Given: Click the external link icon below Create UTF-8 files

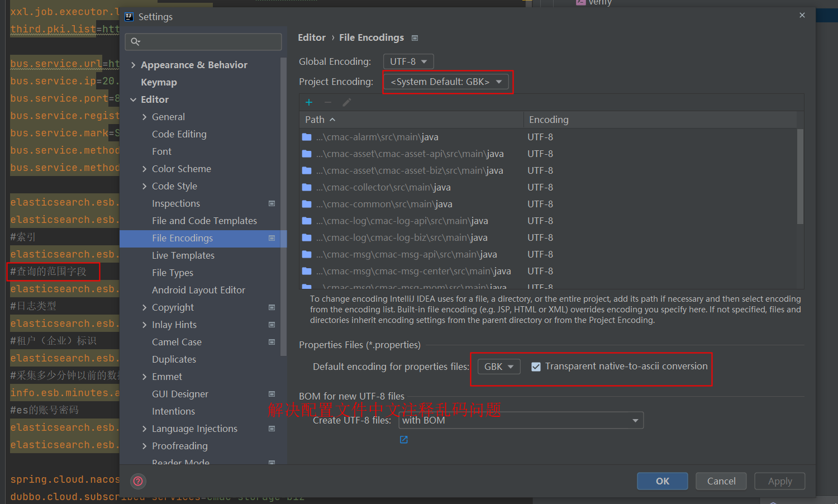Looking at the screenshot, I should [x=404, y=440].
